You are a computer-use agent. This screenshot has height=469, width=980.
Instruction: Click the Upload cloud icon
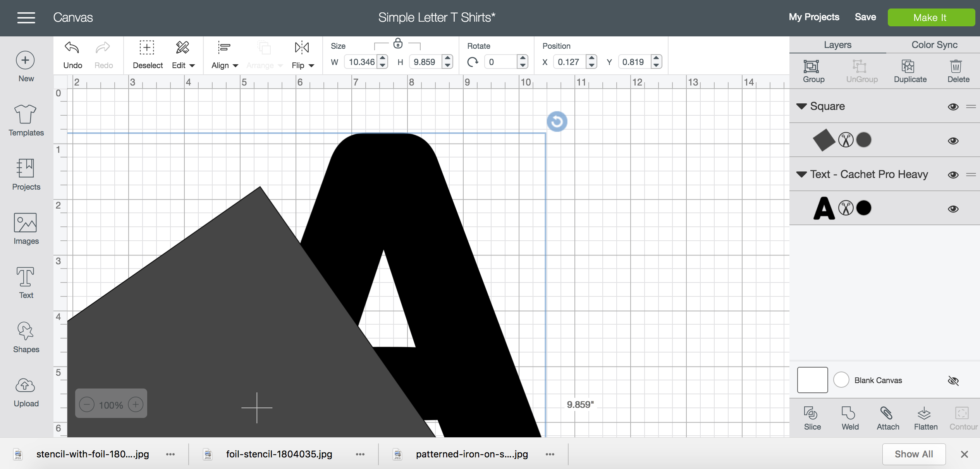pos(26,385)
